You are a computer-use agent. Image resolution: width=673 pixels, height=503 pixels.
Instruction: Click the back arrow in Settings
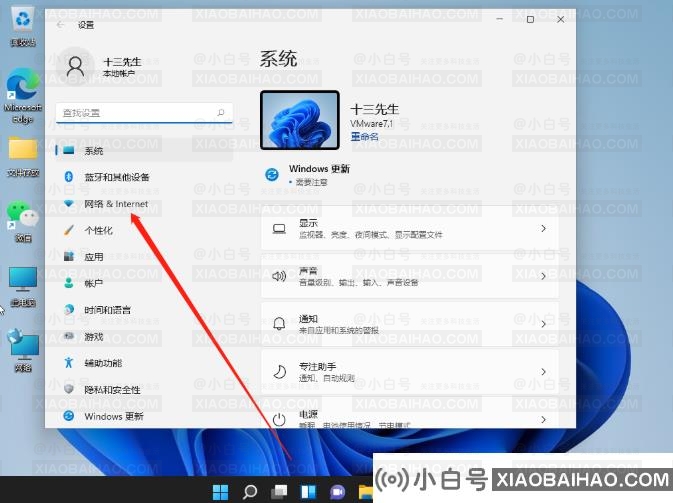click(60, 25)
